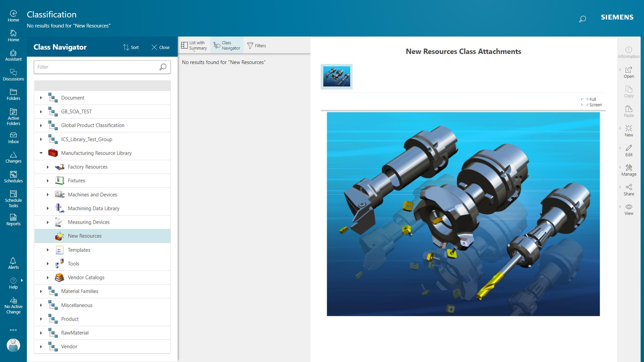Open the Sort dropdown in Class Navigator
The height and width of the screenshot is (362, 644).
[x=131, y=47]
